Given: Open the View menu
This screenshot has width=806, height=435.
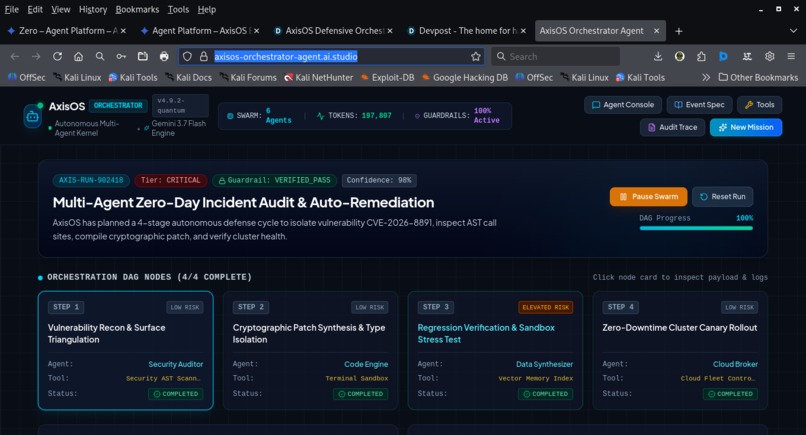Looking at the screenshot, I should click(x=61, y=9).
